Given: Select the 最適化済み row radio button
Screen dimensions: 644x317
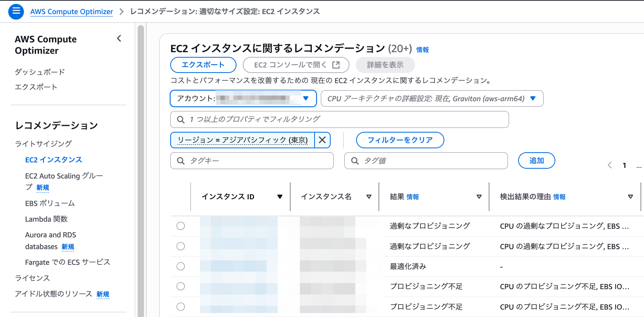Looking at the screenshot, I should [x=180, y=266].
